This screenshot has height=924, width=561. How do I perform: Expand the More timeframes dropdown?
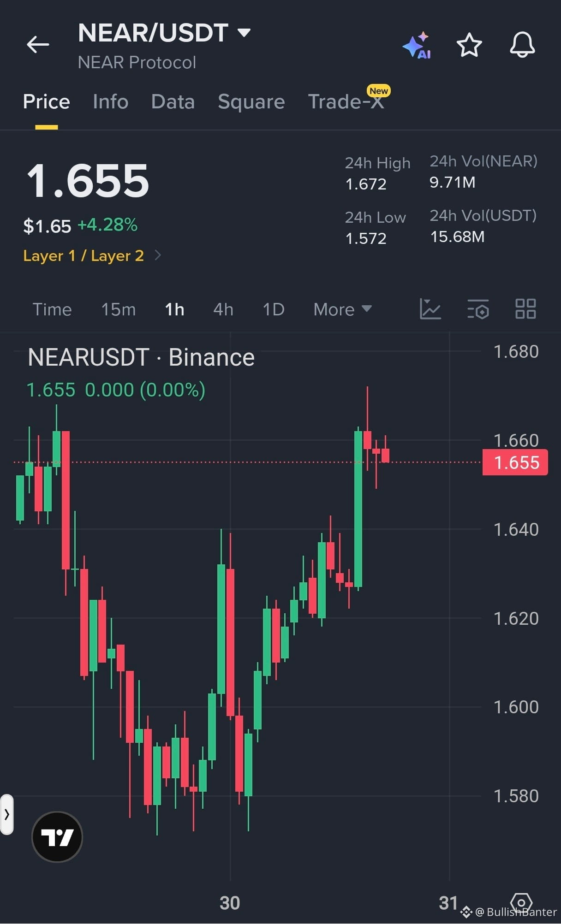342,309
